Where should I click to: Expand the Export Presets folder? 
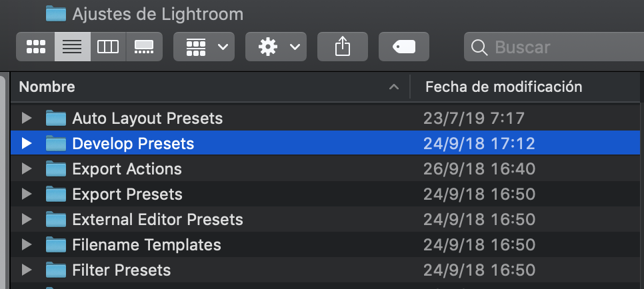click(27, 194)
